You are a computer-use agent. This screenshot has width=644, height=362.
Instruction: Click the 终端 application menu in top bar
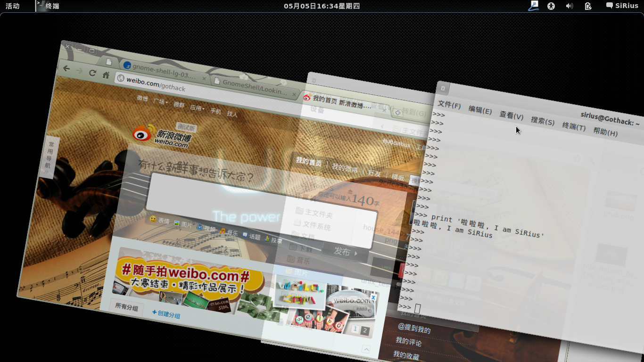(x=48, y=6)
